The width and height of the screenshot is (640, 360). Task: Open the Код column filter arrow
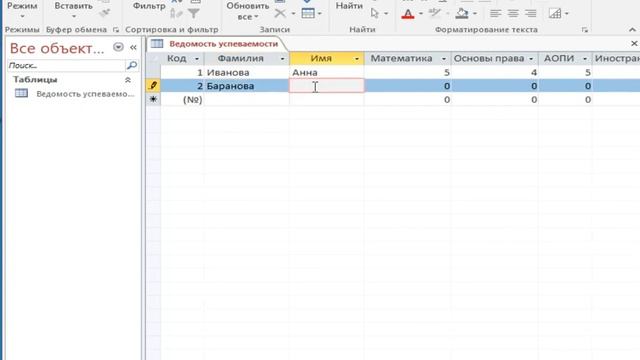[x=197, y=59]
